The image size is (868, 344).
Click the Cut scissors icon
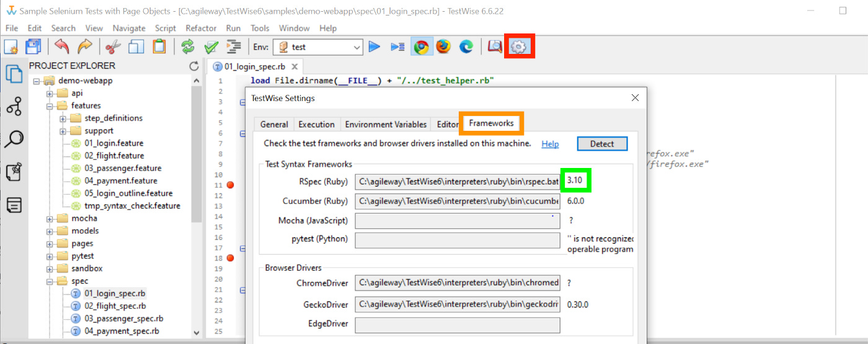tap(113, 46)
